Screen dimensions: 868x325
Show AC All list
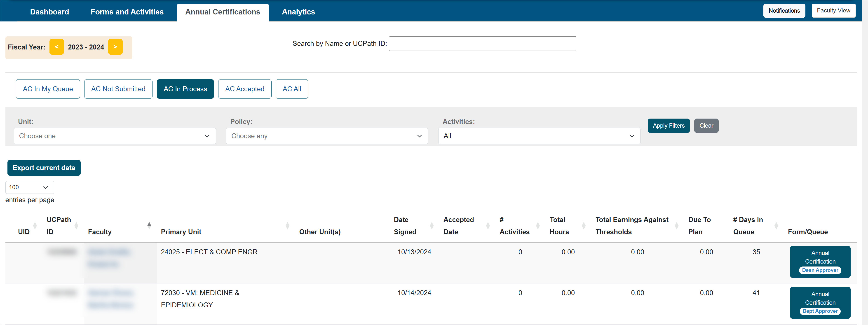(292, 89)
